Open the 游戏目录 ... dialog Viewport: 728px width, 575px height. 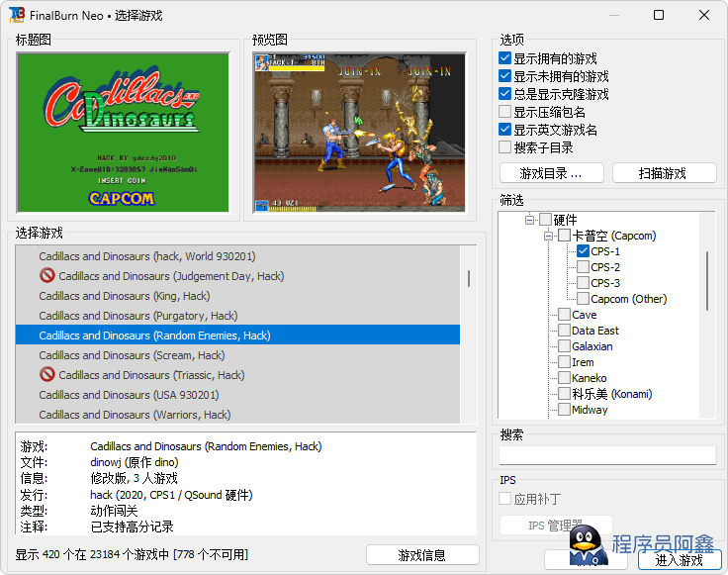point(552,173)
